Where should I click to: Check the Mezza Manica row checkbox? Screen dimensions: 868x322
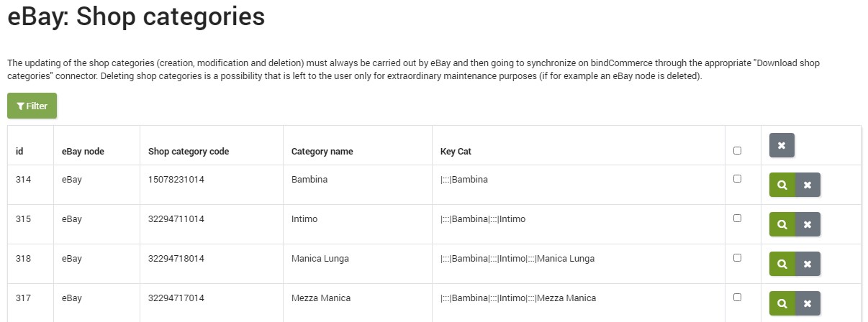(x=737, y=297)
